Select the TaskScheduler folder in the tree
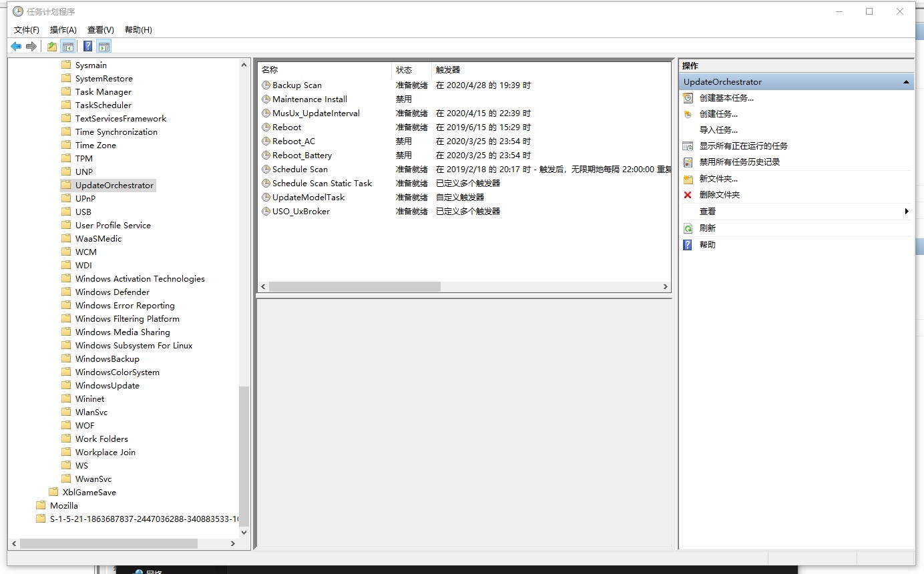This screenshot has width=924, height=574. click(103, 105)
